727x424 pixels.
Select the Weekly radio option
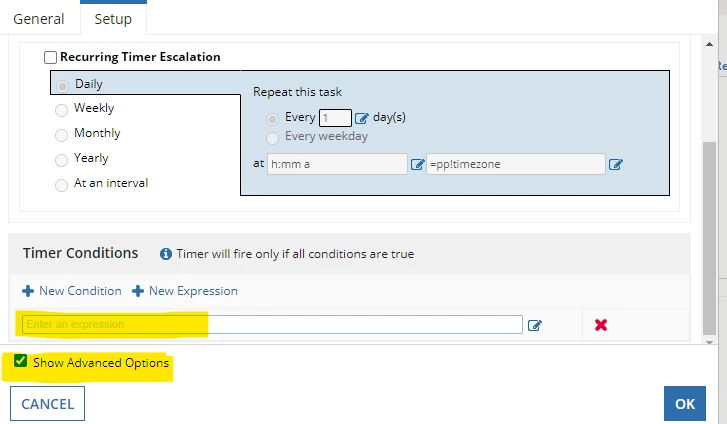pyautogui.click(x=61, y=110)
